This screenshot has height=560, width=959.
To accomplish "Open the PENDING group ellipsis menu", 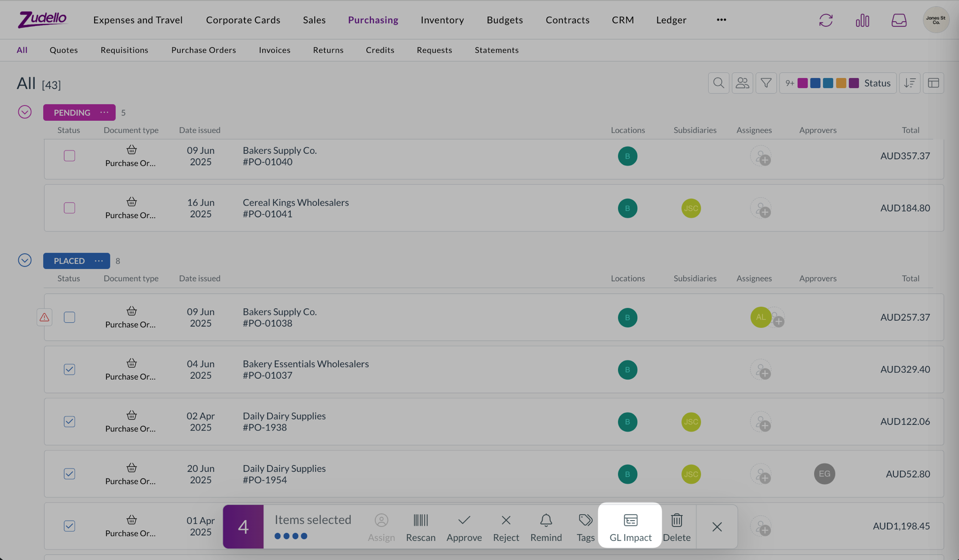I will (x=104, y=112).
